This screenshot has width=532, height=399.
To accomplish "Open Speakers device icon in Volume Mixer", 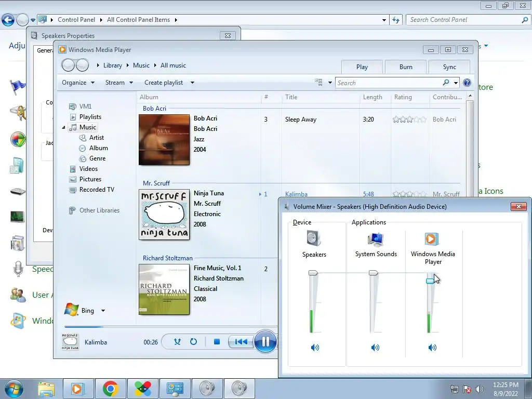I will coord(314,238).
